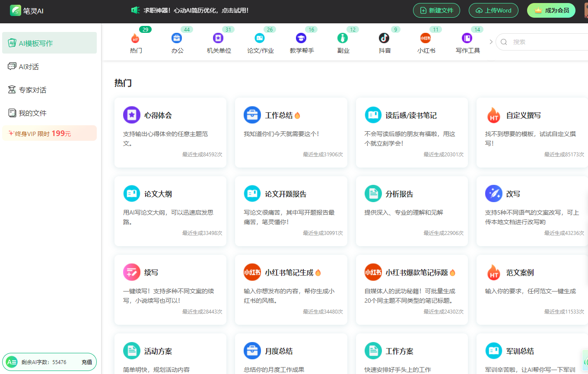Open the 自定义撰写 template title
Screen dimensions: 588x374
[x=524, y=115]
